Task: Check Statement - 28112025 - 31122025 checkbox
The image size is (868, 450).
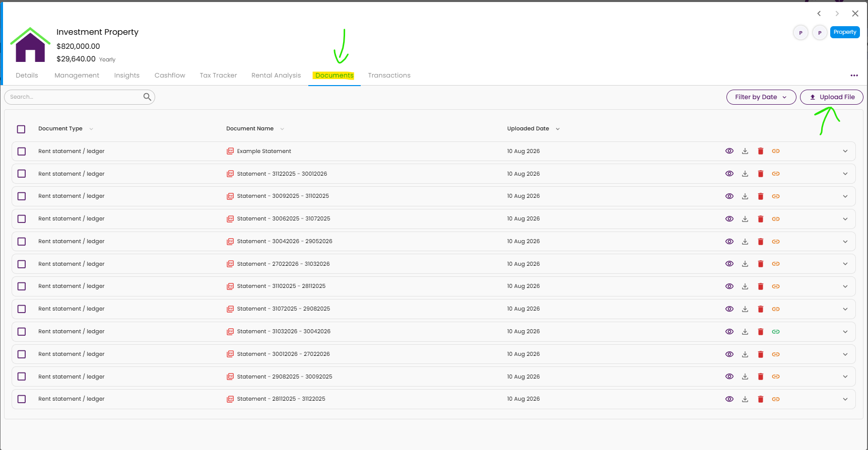Action: tap(21, 399)
